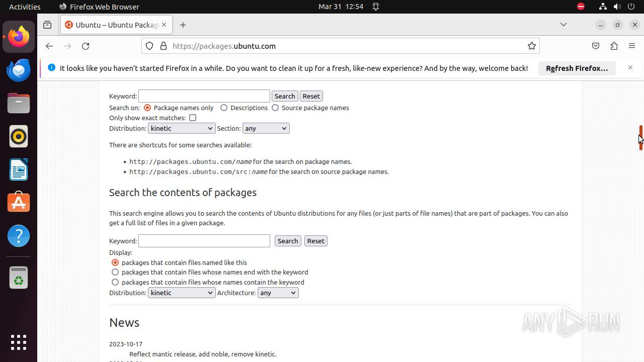Viewport: 644px width, 362px height.
Task: Click Search button for package keyword
Action: [285, 96]
